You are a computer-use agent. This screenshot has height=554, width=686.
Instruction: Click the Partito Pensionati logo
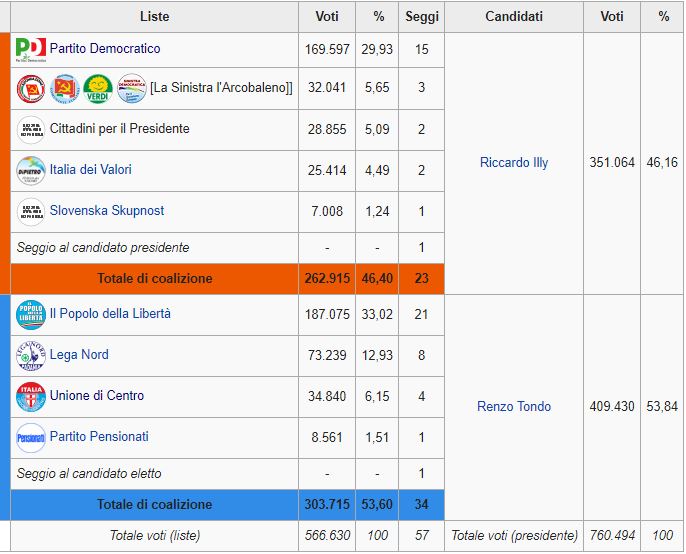tap(30, 437)
